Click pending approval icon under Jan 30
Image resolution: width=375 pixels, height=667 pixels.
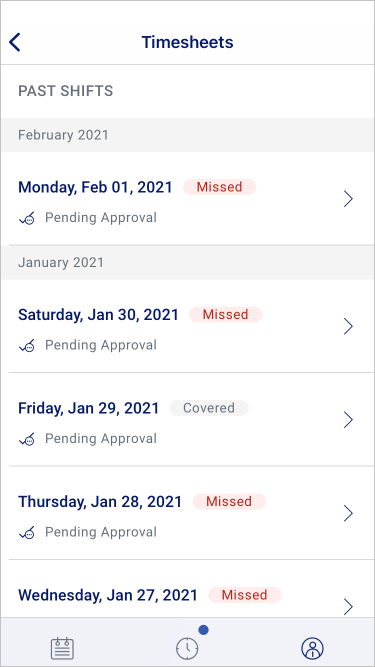point(27,346)
